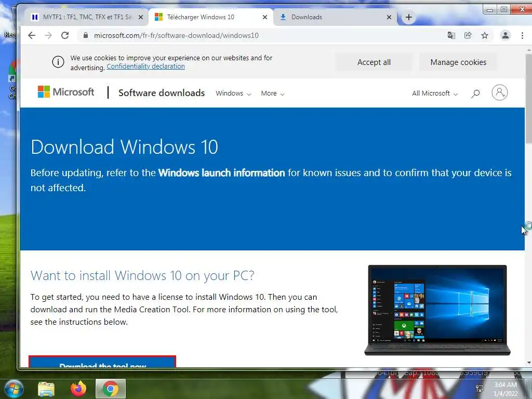Click the scrollbar down arrow
Image resolution: width=532 pixels, height=399 pixels.
tap(528, 363)
